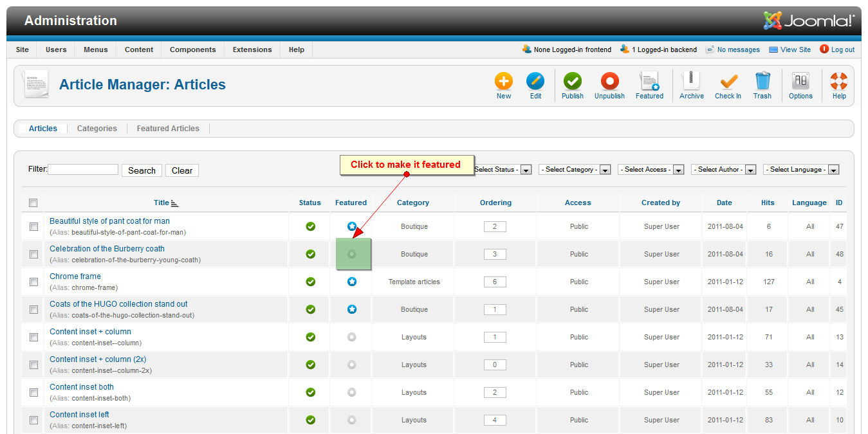
Task: Click the Featured toolbar icon
Action: [649, 81]
